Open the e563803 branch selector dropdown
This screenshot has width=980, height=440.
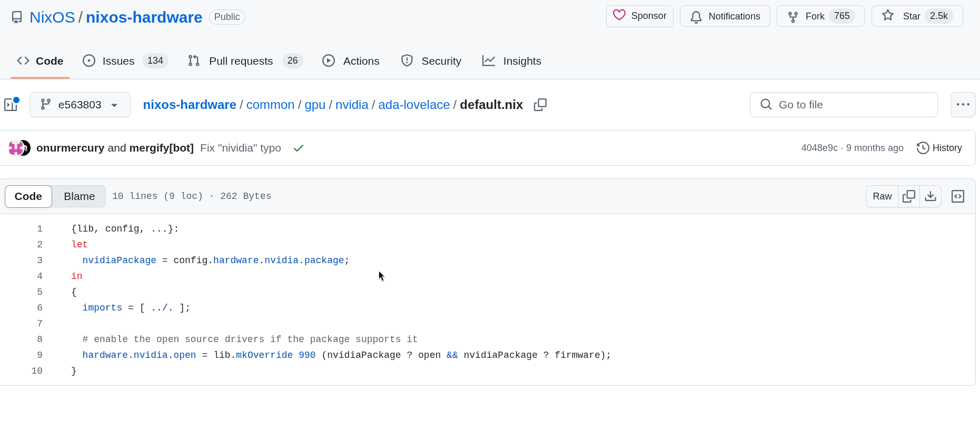[80, 105]
